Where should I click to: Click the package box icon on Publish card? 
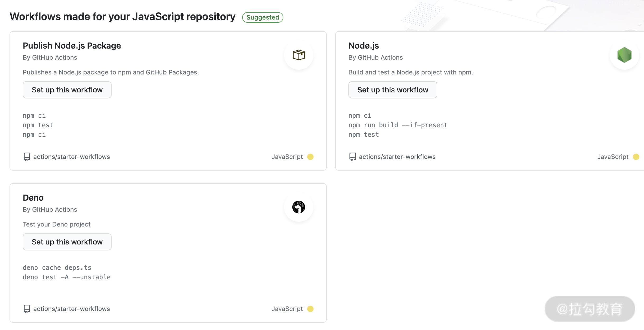click(x=299, y=55)
